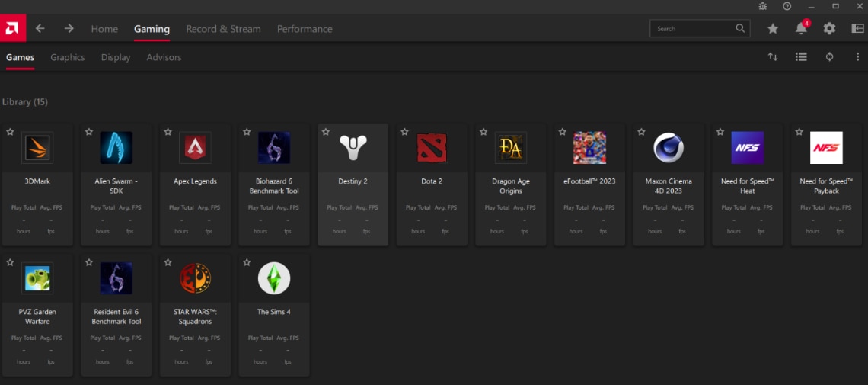Click the Apex Legends title text
This screenshot has width=868, height=385.
click(195, 181)
